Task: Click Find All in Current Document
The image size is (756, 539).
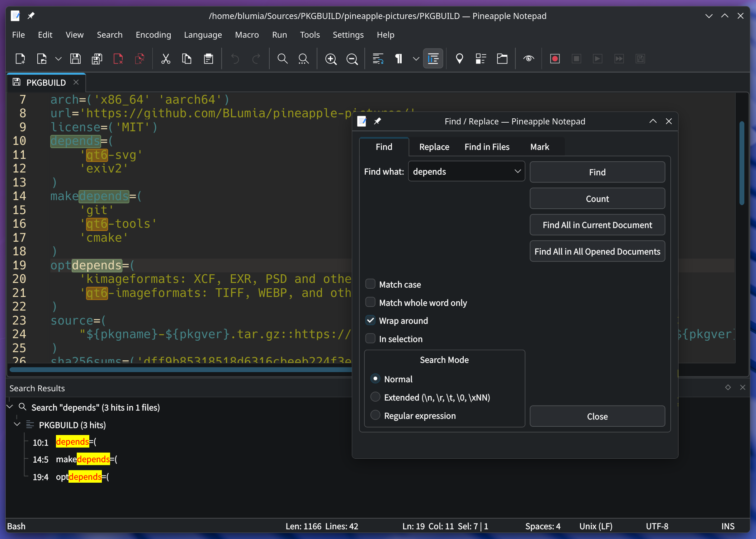Action: pos(597,225)
